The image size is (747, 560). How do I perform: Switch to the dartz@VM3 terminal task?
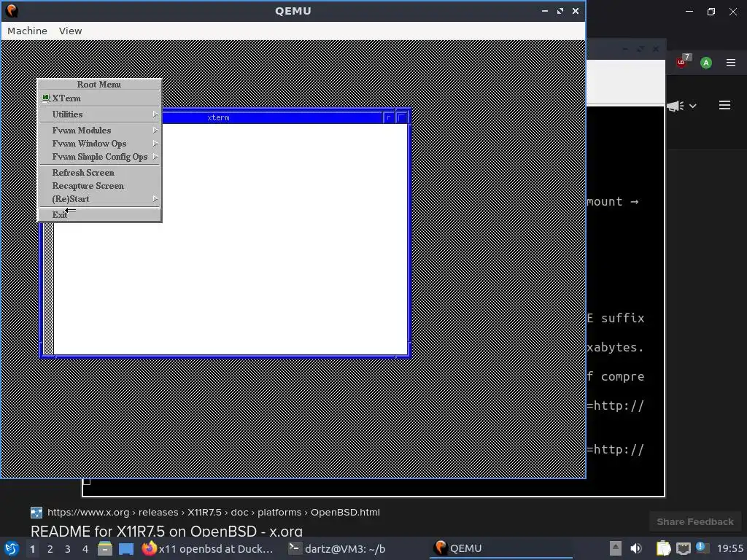pos(337,548)
